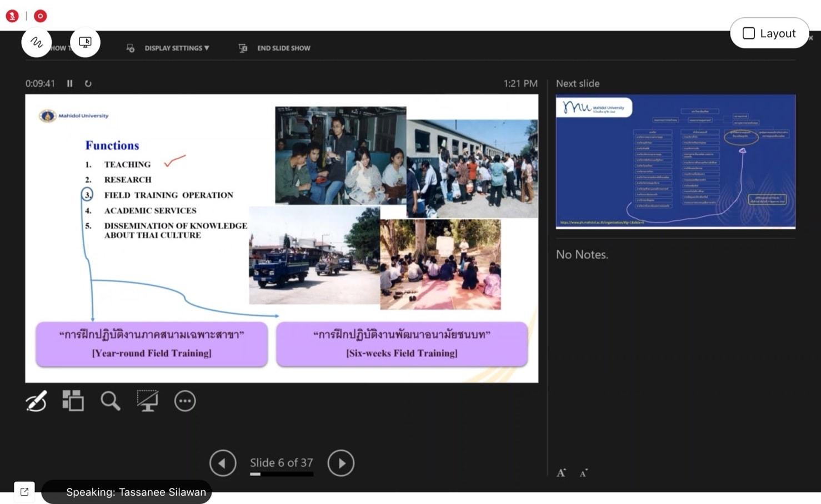821x504 pixels.
Task: Click the zoom into slide magnifier
Action: click(110, 401)
